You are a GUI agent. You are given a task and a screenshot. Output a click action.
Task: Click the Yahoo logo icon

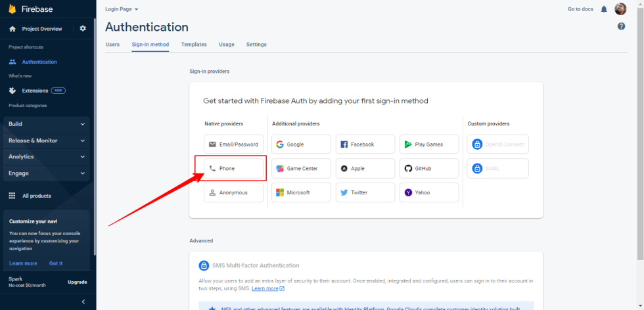408,192
